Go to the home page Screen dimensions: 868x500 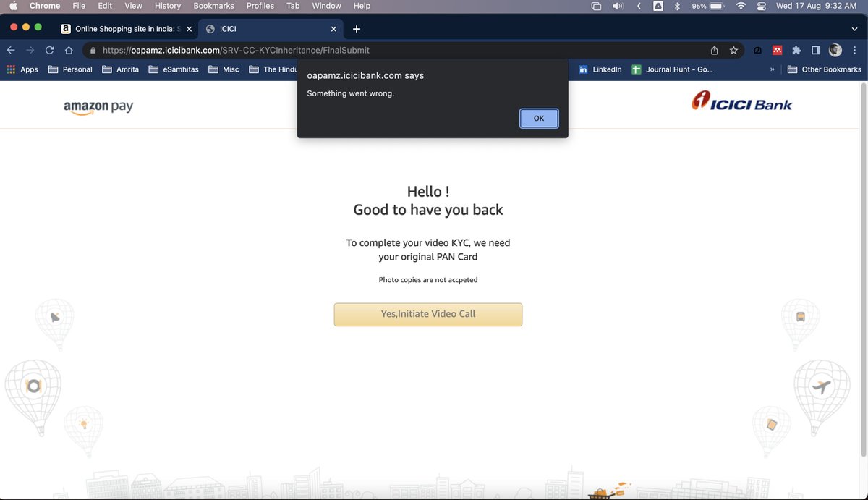(69, 51)
